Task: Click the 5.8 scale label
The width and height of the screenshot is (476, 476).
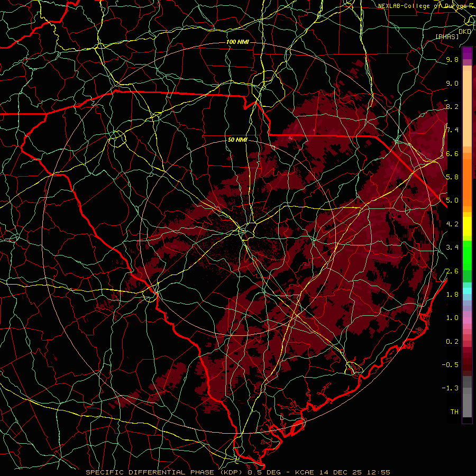Action: coord(452,177)
